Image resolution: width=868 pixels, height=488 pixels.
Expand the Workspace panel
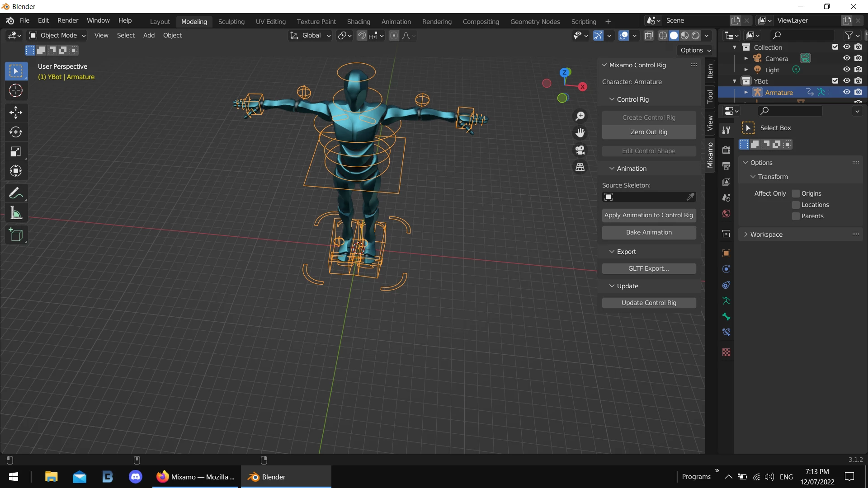click(766, 235)
